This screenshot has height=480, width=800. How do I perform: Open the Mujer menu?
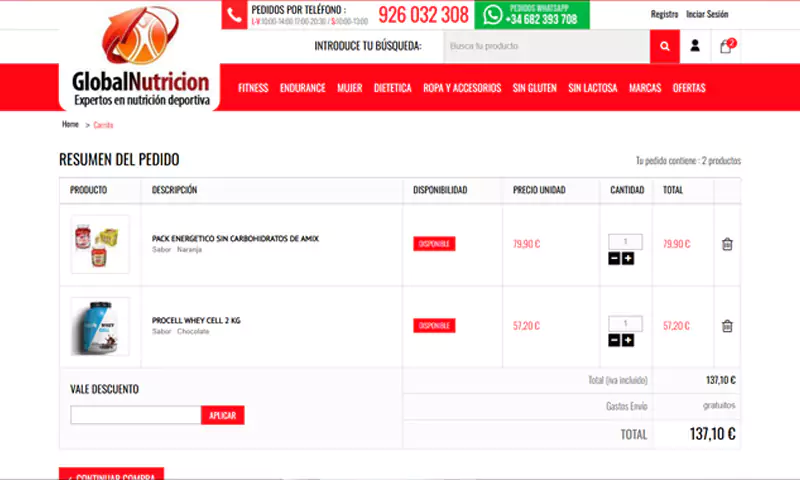pyautogui.click(x=349, y=88)
